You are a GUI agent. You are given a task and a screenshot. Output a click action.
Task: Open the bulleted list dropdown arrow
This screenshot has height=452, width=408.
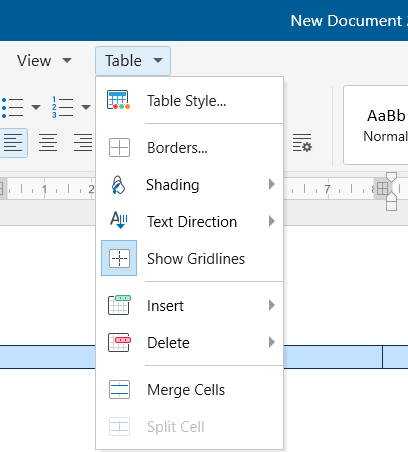pos(36,107)
